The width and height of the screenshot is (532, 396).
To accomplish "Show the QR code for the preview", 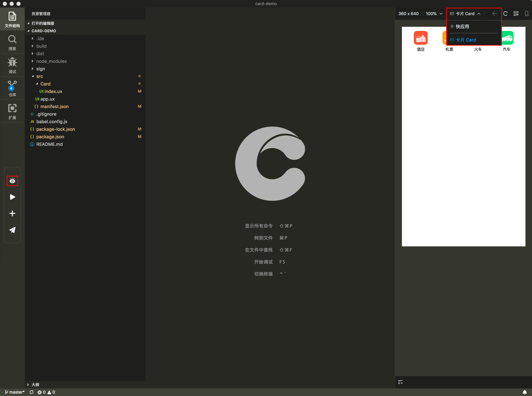I will (516, 14).
